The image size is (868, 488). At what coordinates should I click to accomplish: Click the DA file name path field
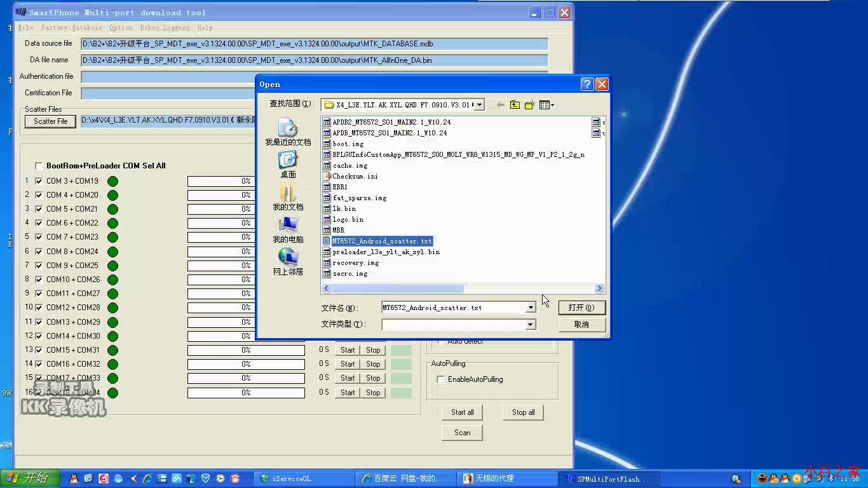coord(314,60)
